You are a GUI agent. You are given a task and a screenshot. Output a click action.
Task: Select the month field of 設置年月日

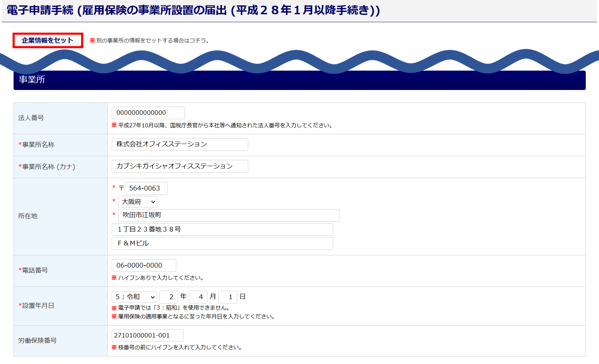[x=198, y=297]
